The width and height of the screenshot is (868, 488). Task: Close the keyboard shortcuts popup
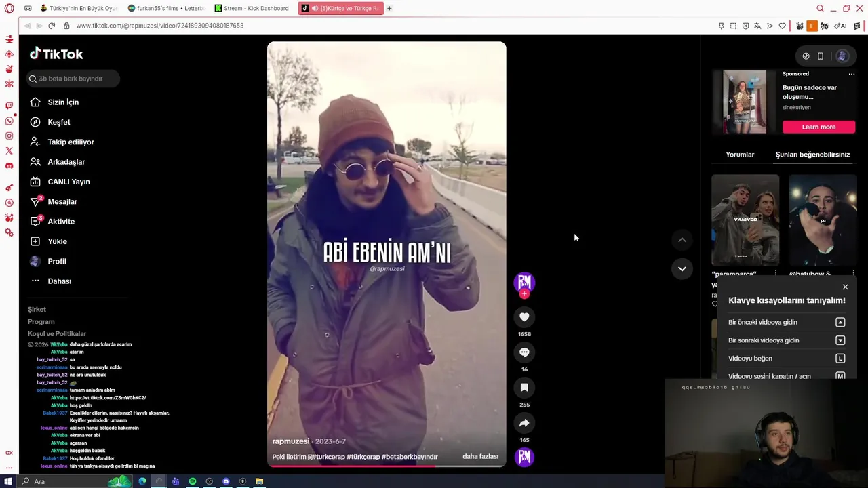[845, 287]
